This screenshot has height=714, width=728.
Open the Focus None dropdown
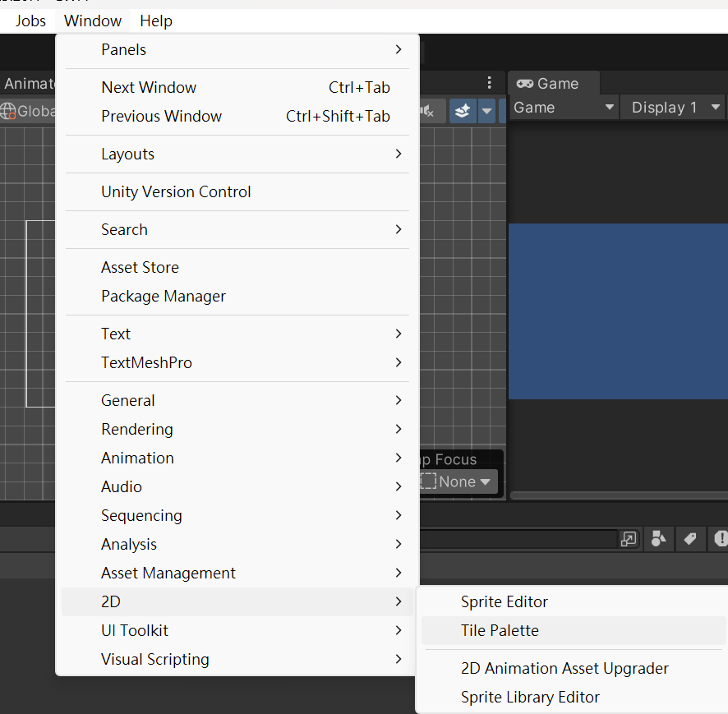coord(458,481)
